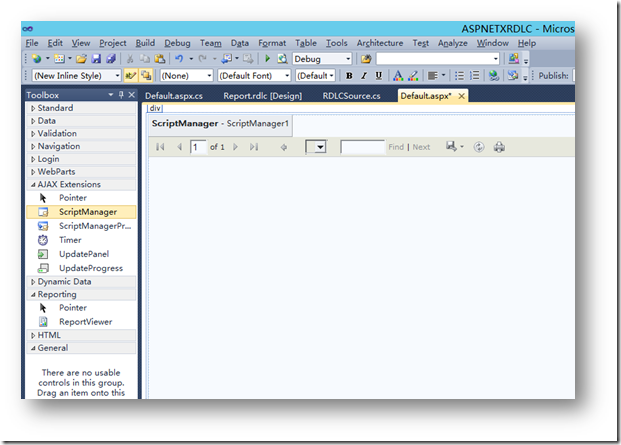Open the Architecture menu

(x=380, y=43)
